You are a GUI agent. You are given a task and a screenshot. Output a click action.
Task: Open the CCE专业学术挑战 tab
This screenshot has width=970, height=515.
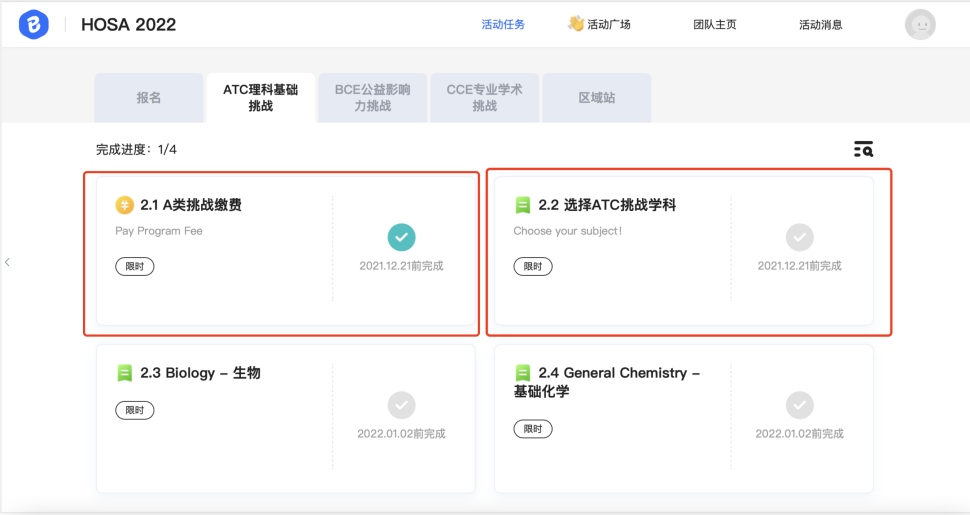point(484,98)
